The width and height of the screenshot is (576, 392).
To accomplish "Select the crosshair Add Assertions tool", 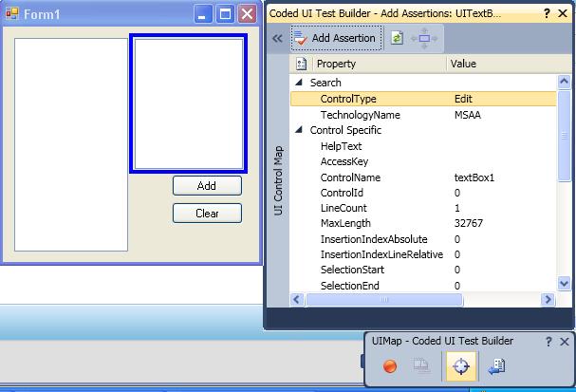I will point(461,367).
